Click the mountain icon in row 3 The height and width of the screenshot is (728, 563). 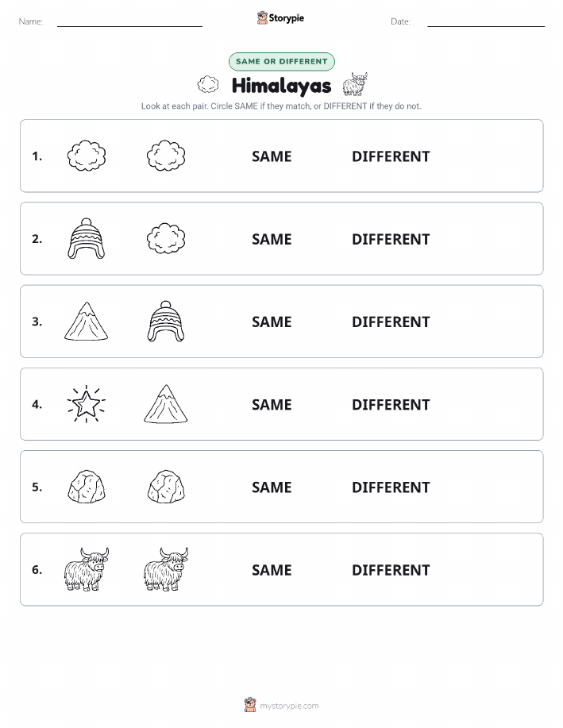pyautogui.click(x=87, y=322)
